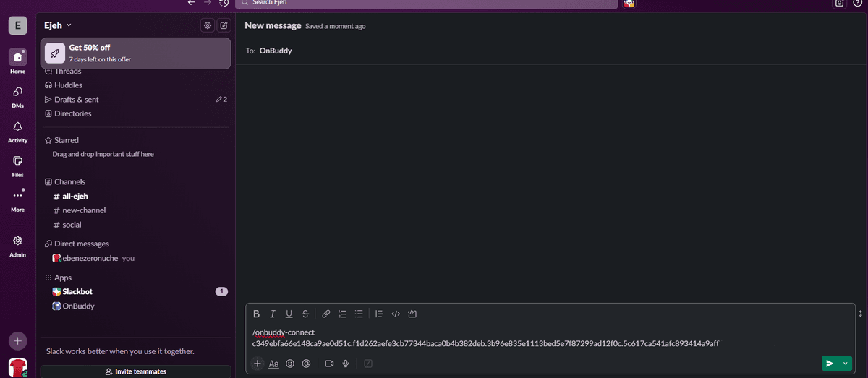Image resolution: width=868 pixels, height=378 pixels.
Task: Collapse the Starred section
Action: [x=61, y=140]
